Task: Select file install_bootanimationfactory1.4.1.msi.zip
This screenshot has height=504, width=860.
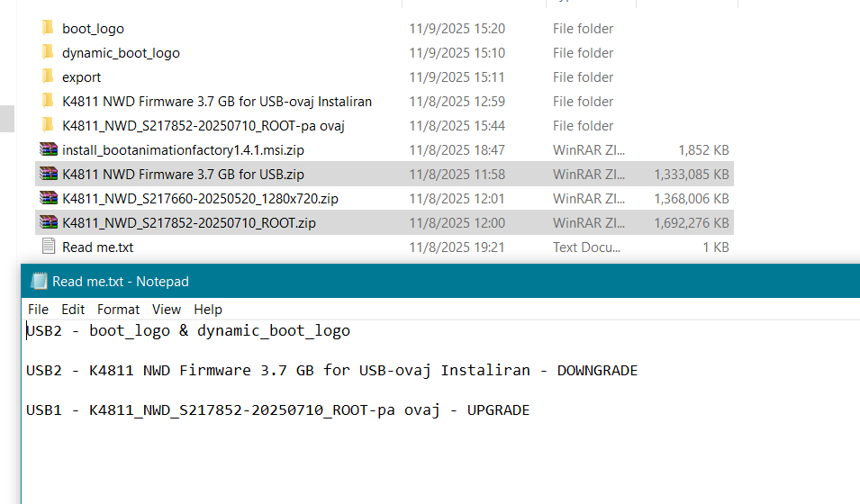Action: pyautogui.click(x=183, y=150)
